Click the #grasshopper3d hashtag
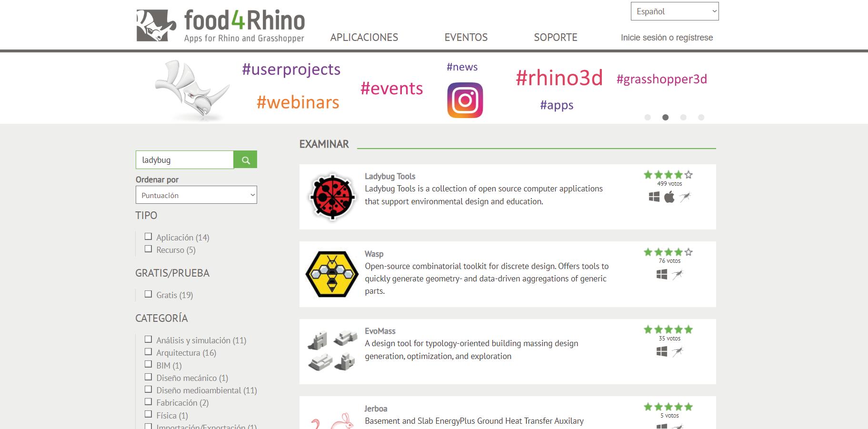Viewport: 868px width, 429px height. (662, 79)
